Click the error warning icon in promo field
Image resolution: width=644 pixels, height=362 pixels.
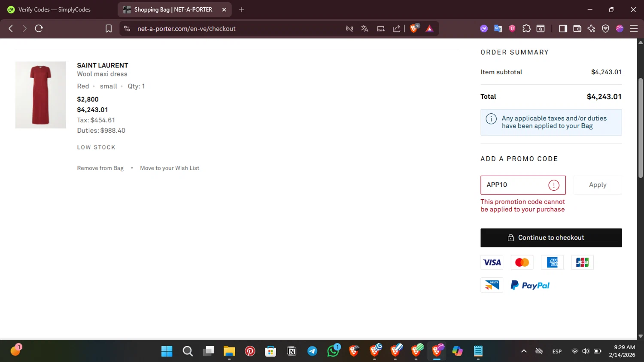tap(554, 185)
